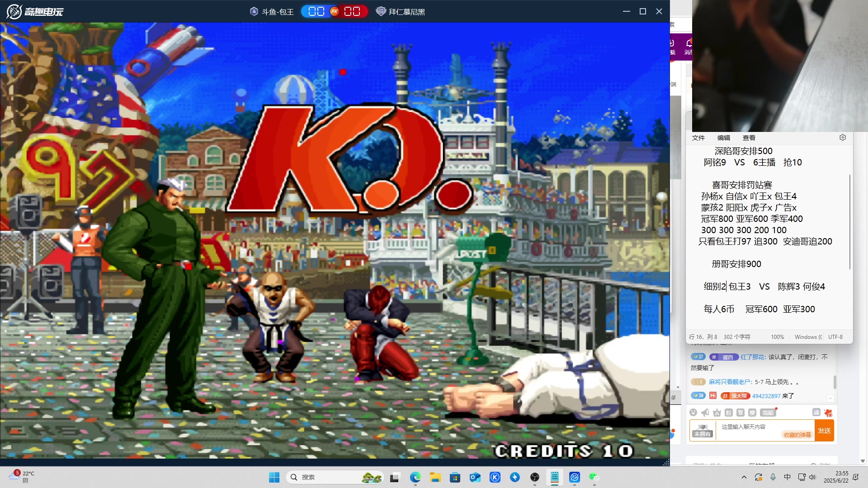Open the 编辑 menu in Notepad
This screenshot has height=488, width=868.
pos(723,138)
